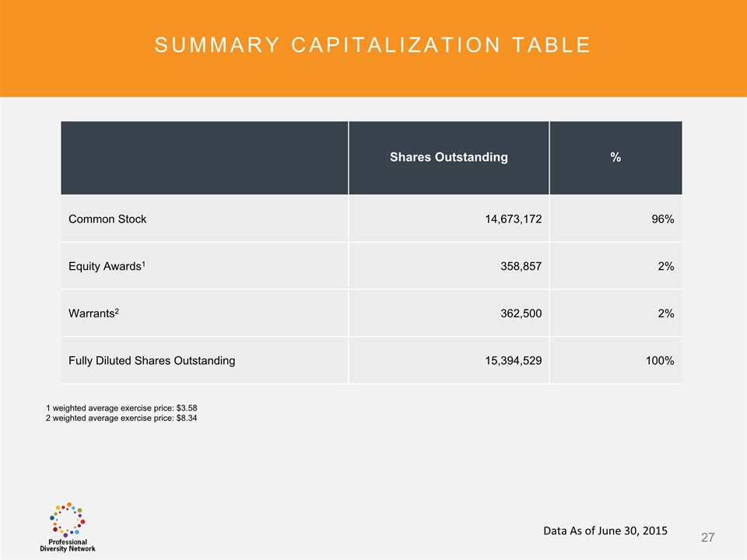Click the 2% cell in Warrants row

665,314
